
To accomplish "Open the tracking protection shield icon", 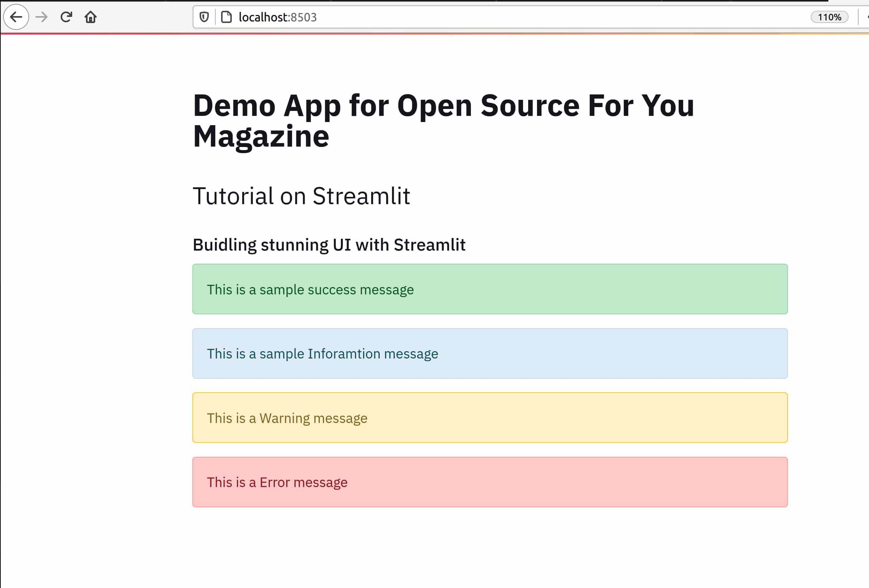I will click(x=204, y=17).
